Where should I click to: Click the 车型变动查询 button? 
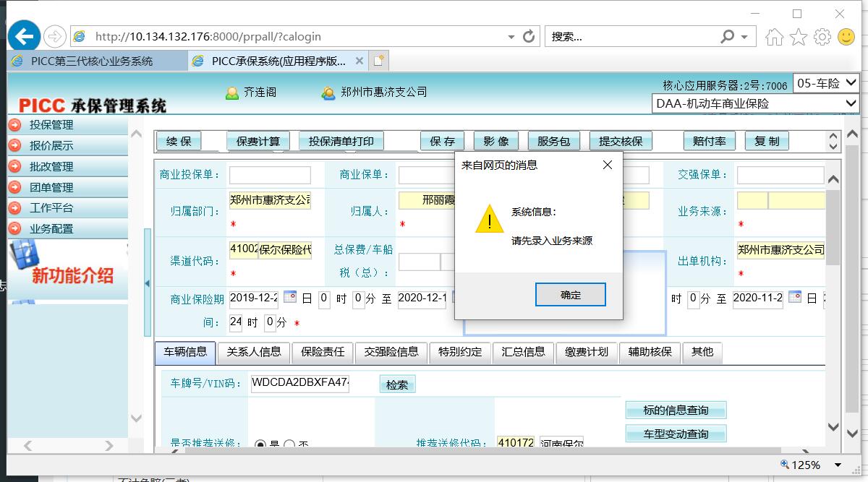(676, 434)
